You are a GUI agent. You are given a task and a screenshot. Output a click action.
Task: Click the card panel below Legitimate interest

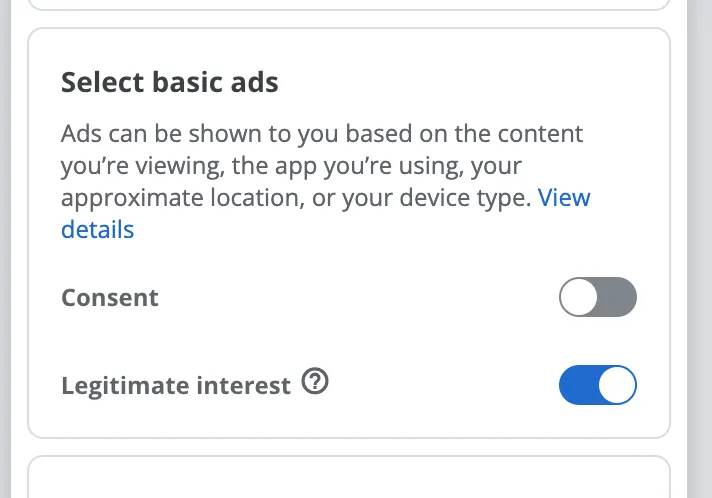[348, 478]
